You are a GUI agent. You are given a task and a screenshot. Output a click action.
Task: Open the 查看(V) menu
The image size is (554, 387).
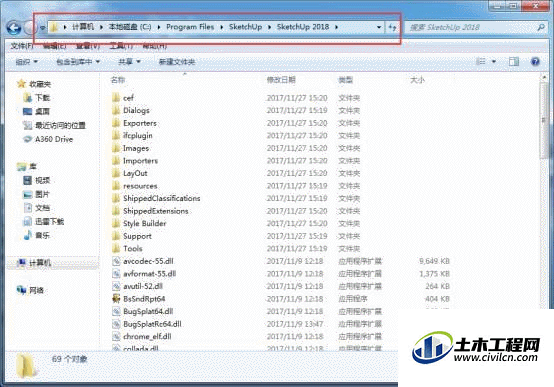[88, 46]
